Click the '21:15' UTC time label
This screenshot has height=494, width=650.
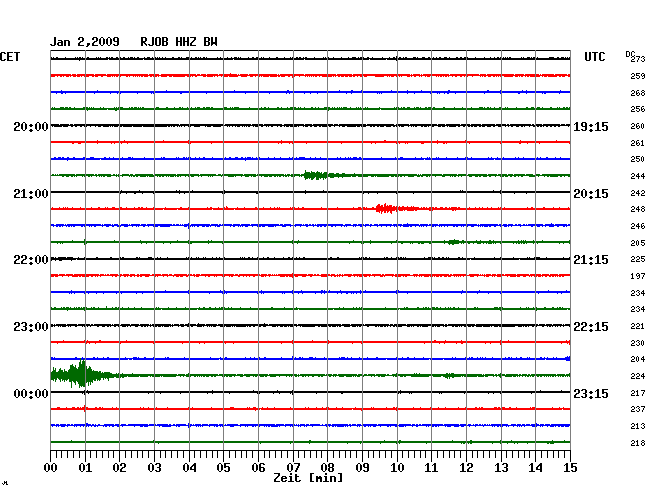click(x=591, y=260)
